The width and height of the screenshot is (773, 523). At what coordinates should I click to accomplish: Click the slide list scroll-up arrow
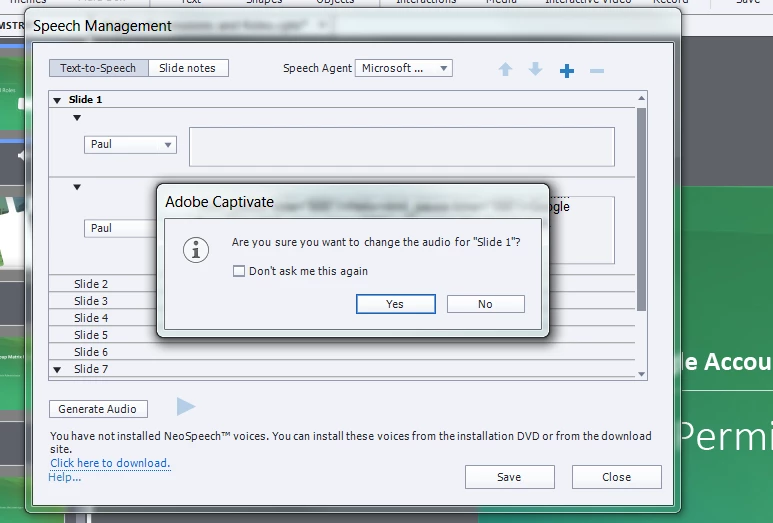[x=641, y=98]
